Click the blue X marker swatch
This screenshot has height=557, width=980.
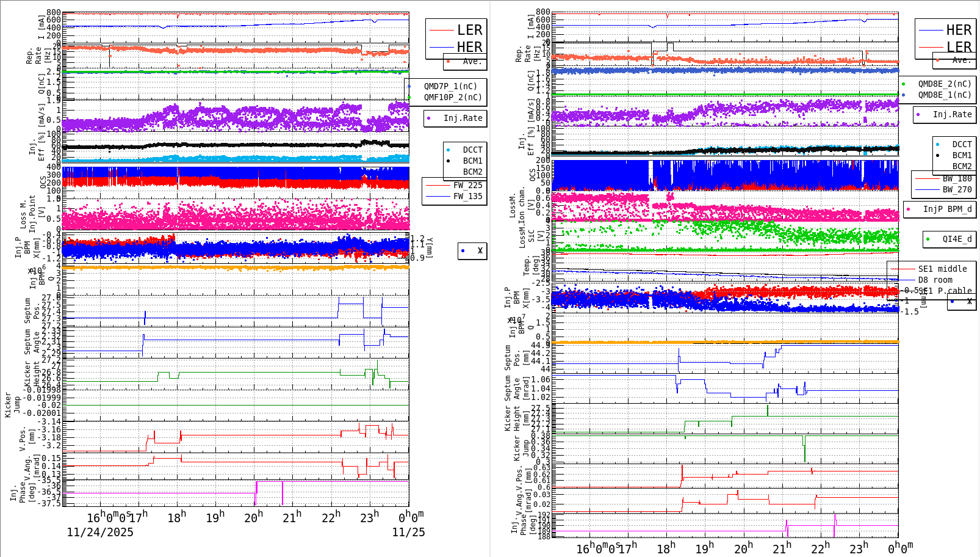point(464,250)
